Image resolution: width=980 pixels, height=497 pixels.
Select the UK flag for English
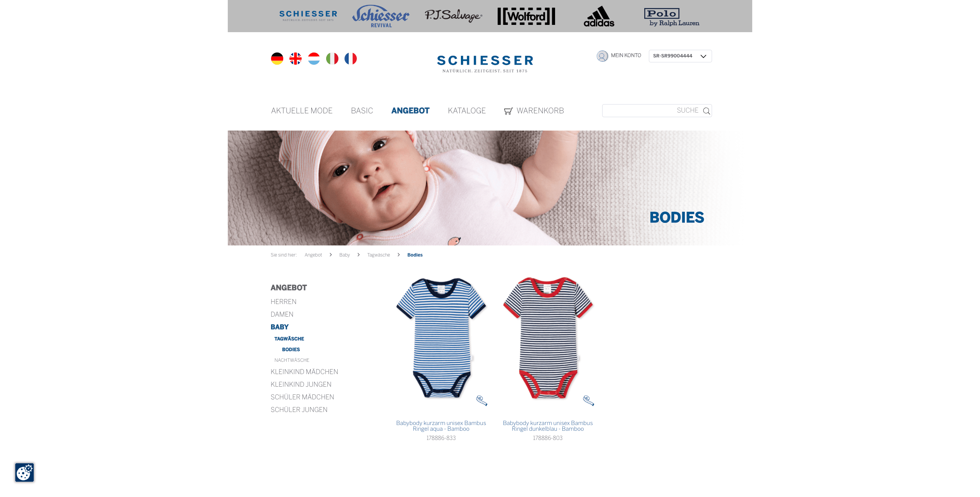click(295, 59)
